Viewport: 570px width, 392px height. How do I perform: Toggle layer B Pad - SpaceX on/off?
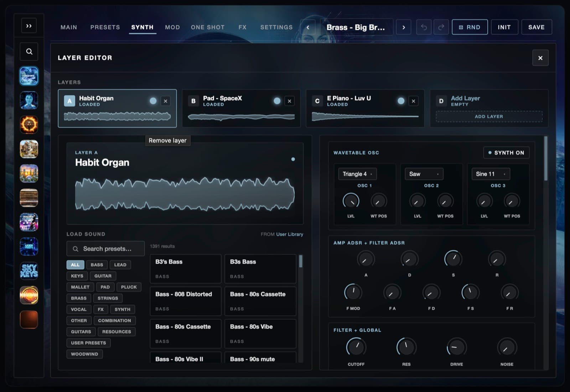(277, 101)
